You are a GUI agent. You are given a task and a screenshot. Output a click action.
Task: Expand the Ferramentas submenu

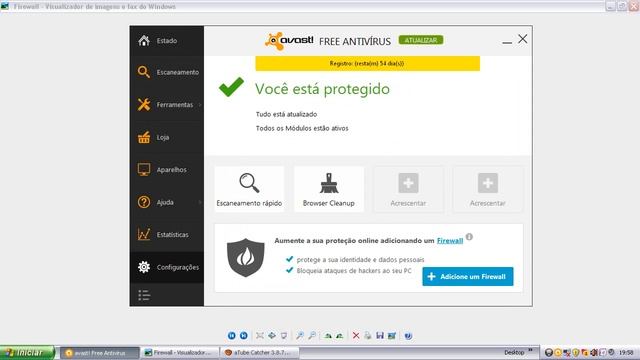coord(167,105)
